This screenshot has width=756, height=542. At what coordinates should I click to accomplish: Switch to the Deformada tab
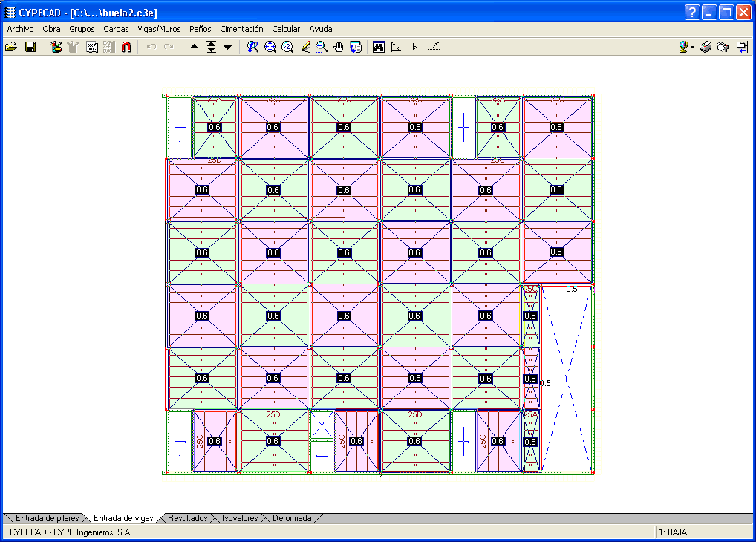pos(292,518)
